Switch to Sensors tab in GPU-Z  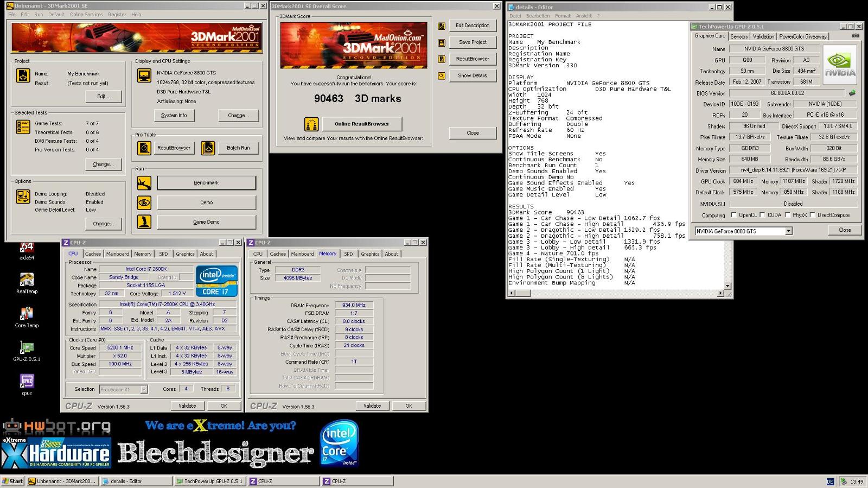[739, 36]
